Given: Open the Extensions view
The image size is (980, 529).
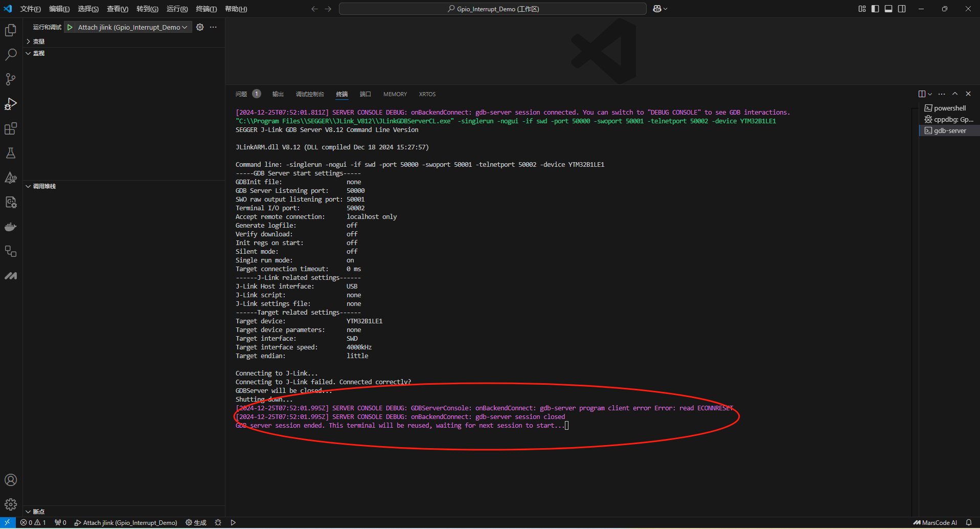Looking at the screenshot, I should (11, 128).
